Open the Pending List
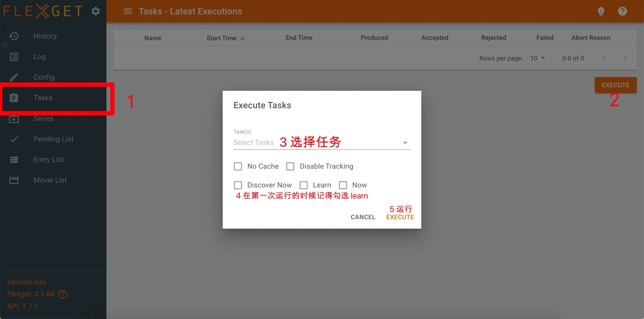 pyautogui.click(x=53, y=139)
